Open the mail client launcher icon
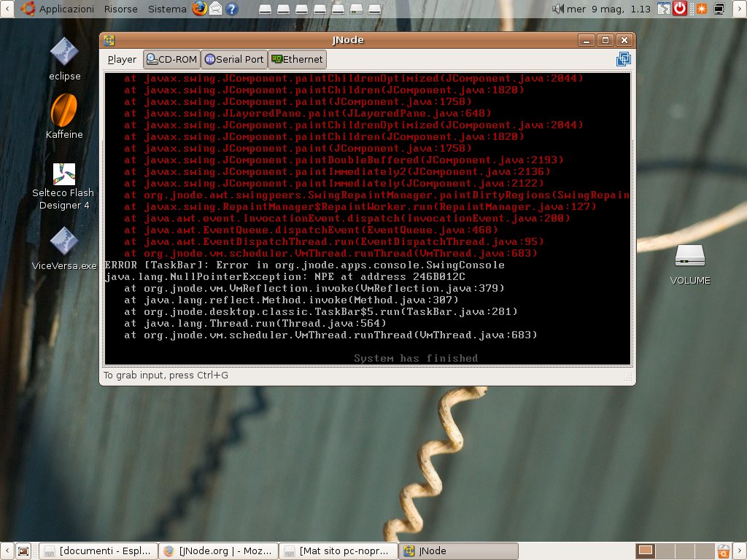747x560 pixels. (216, 9)
